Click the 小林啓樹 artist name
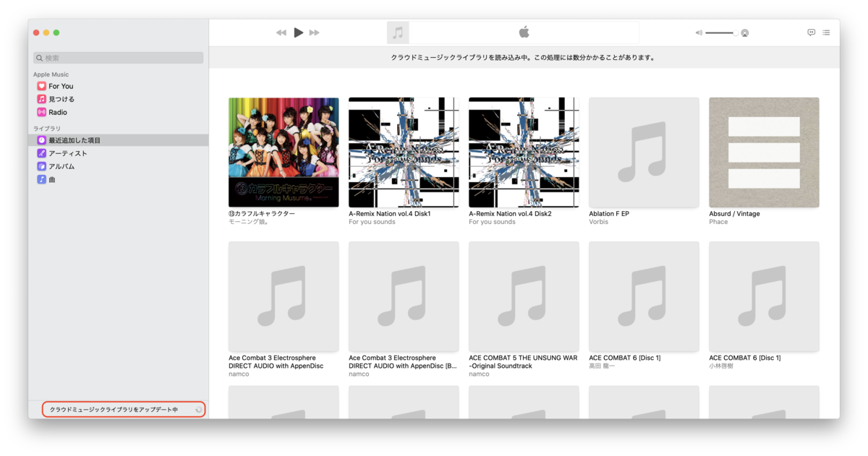868x456 pixels. click(722, 366)
